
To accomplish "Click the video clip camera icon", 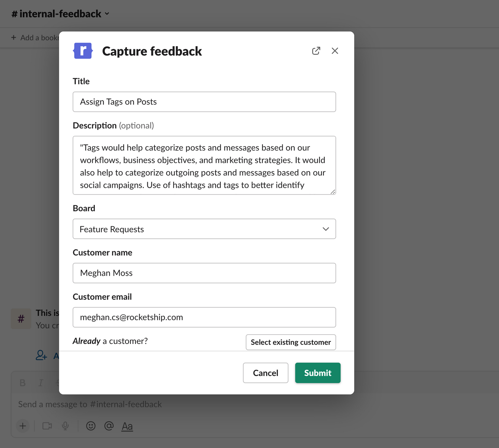I will point(47,426).
